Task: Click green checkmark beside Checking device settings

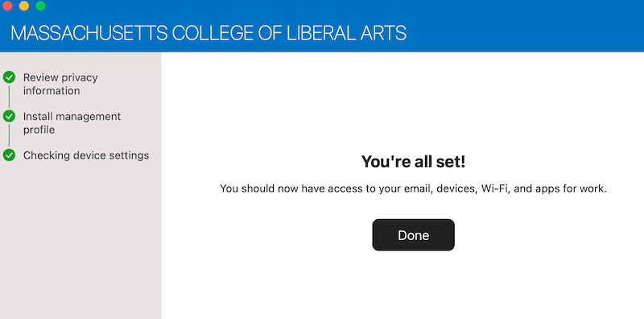Action: [x=9, y=155]
